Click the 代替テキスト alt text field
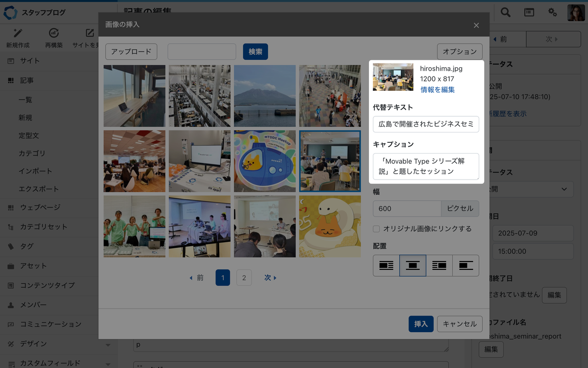 tap(426, 124)
